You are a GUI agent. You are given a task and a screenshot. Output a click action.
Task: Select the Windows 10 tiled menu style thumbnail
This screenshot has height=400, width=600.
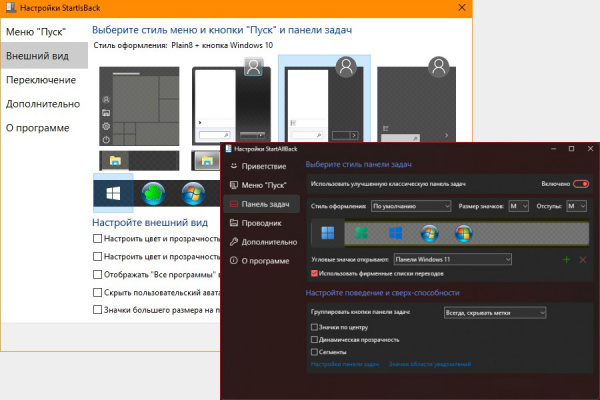coord(139,106)
